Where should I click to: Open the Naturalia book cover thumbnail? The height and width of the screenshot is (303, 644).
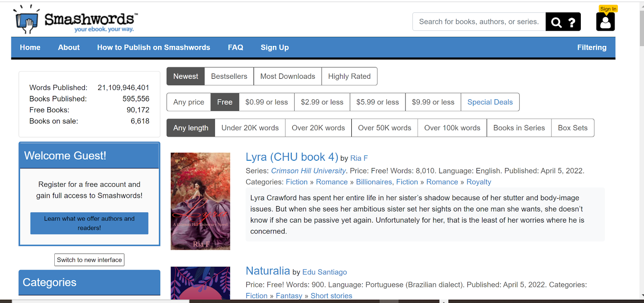200,283
